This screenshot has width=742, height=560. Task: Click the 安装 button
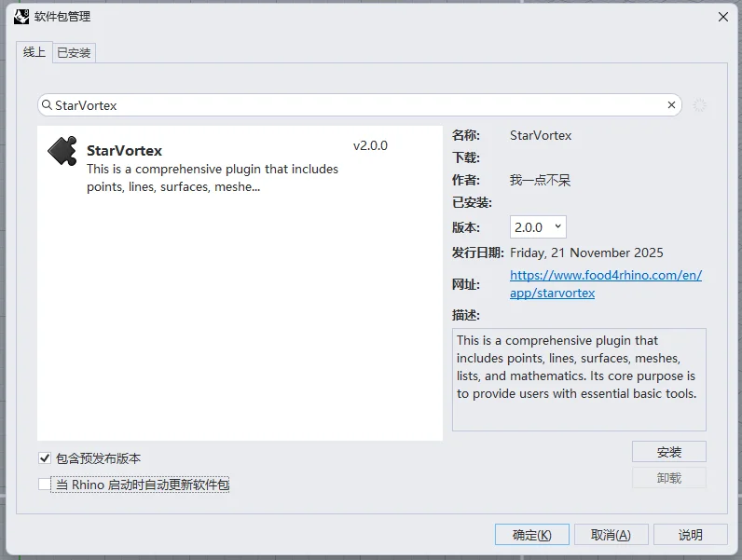668,452
